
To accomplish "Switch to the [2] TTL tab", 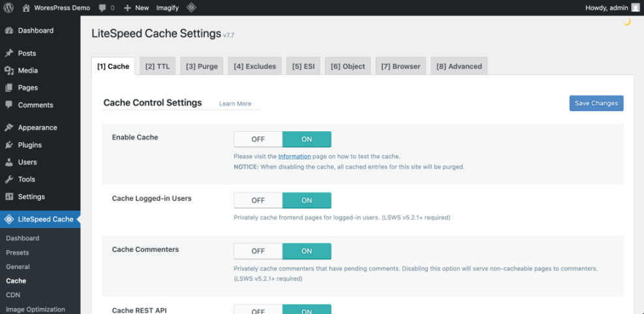I will click(x=157, y=66).
